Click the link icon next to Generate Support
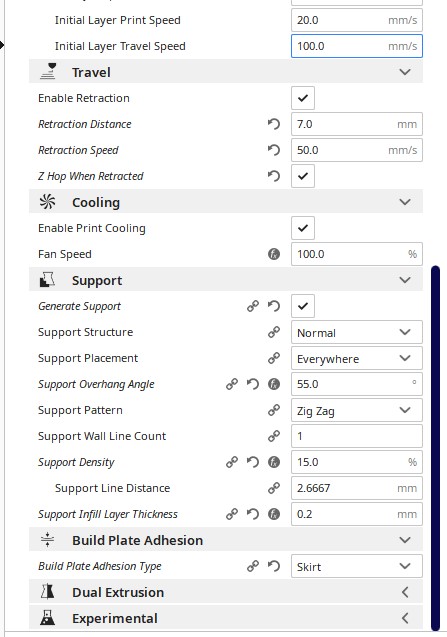 point(253,306)
